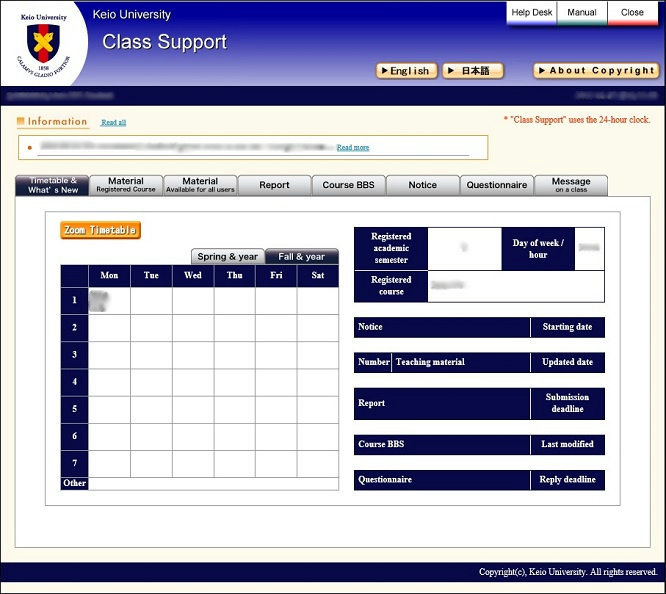The image size is (666, 594).
Task: Open the Help Desk page
Action: (x=531, y=13)
